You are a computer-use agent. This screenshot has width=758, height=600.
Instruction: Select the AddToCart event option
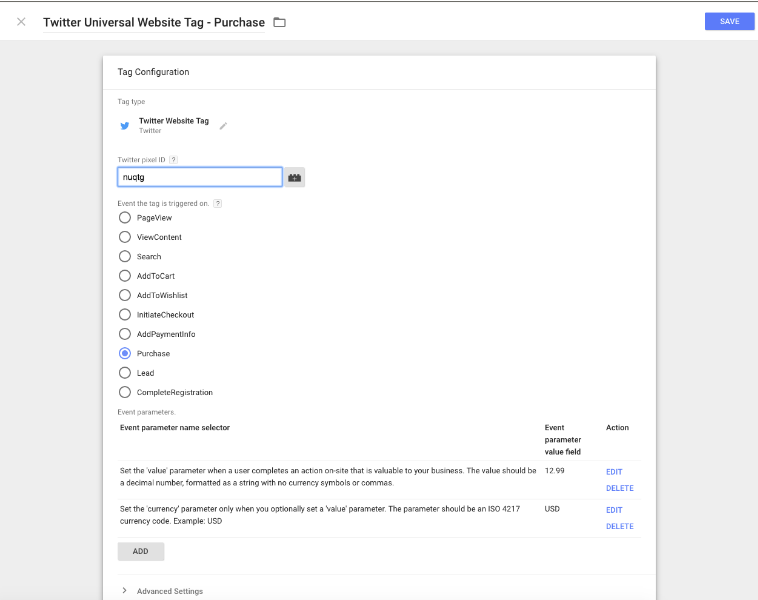[x=125, y=275]
